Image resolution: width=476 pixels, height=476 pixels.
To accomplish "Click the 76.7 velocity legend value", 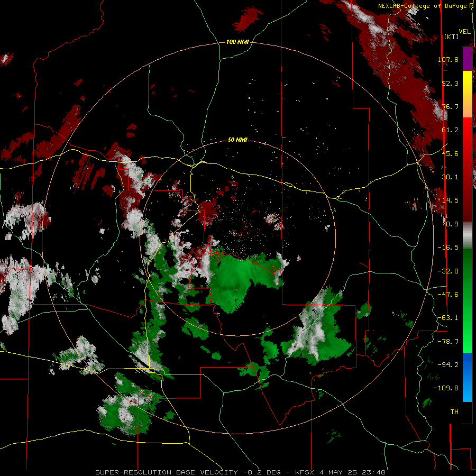I will click(450, 106).
